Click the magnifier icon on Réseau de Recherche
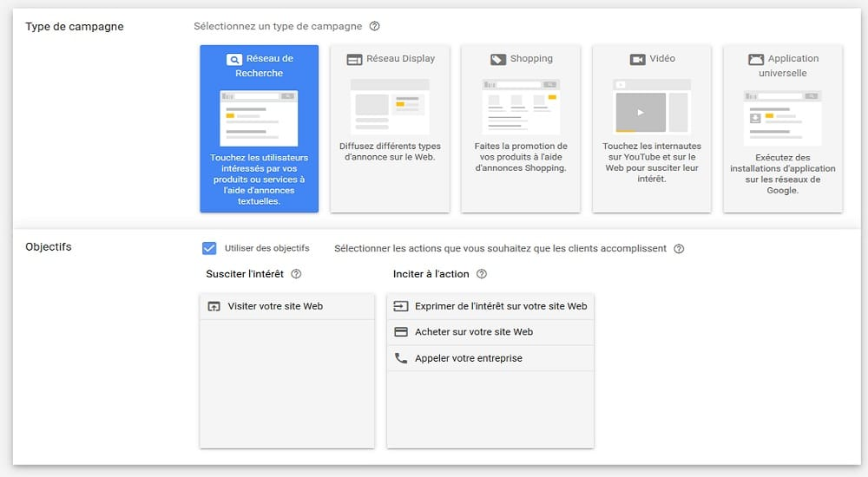 click(x=234, y=59)
